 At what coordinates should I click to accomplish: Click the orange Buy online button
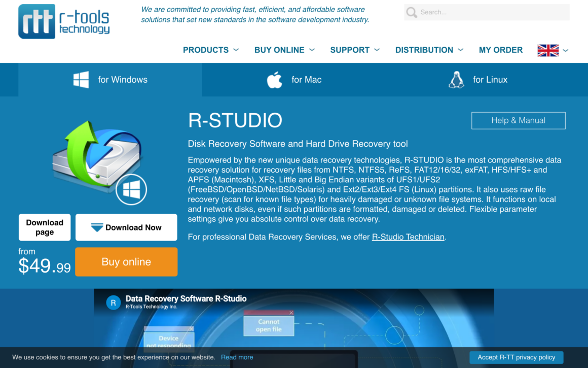click(x=126, y=262)
